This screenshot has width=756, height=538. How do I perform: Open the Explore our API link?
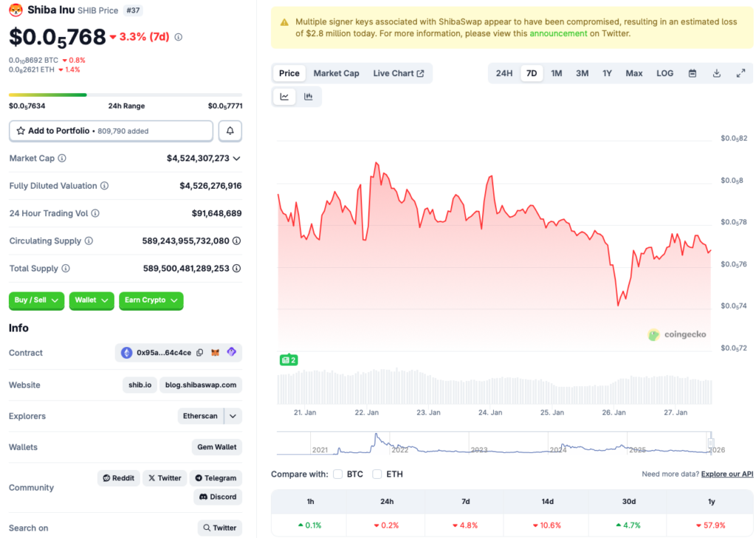coord(726,474)
